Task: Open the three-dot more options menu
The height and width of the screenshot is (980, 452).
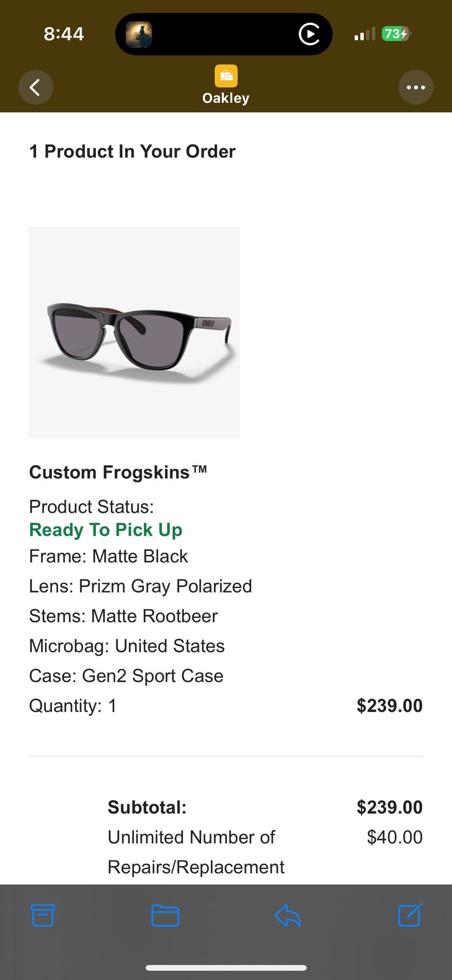Action: click(x=416, y=87)
